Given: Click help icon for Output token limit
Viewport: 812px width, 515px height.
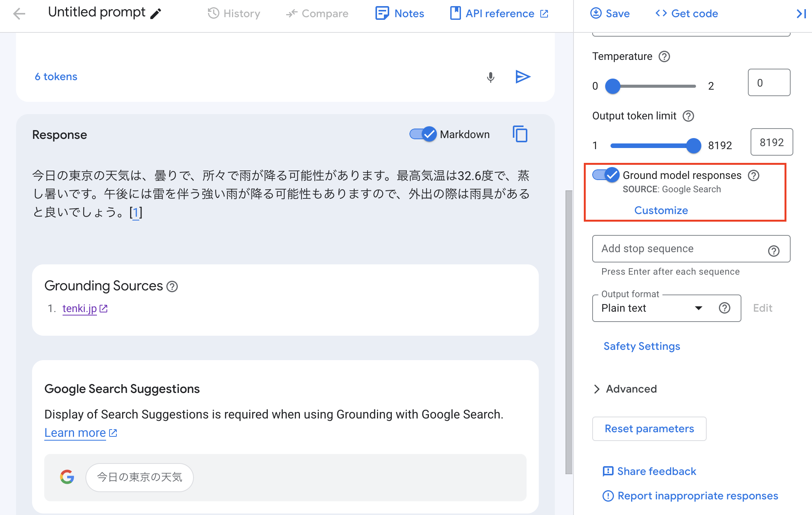Looking at the screenshot, I should (688, 116).
